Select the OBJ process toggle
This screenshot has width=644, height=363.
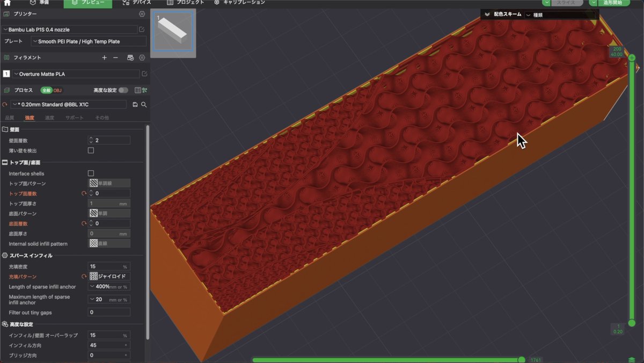coord(57,90)
